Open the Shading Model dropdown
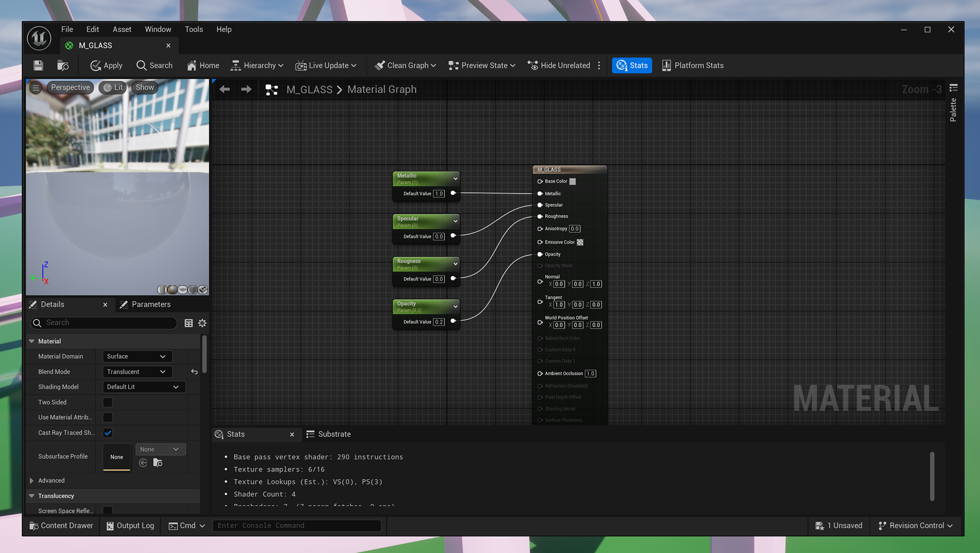The height and width of the screenshot is (553, 980). pos(143,387)
